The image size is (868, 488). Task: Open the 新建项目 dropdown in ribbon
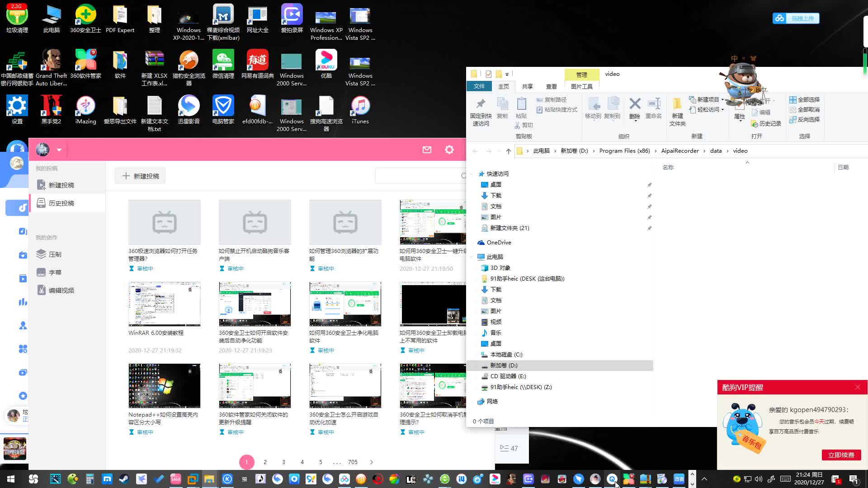pos(708,99)
